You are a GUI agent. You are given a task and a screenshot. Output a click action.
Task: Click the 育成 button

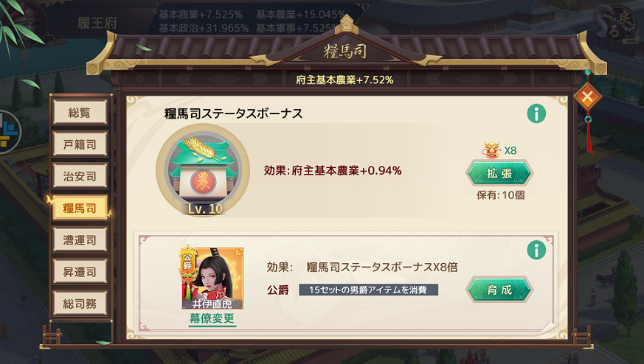499,290
